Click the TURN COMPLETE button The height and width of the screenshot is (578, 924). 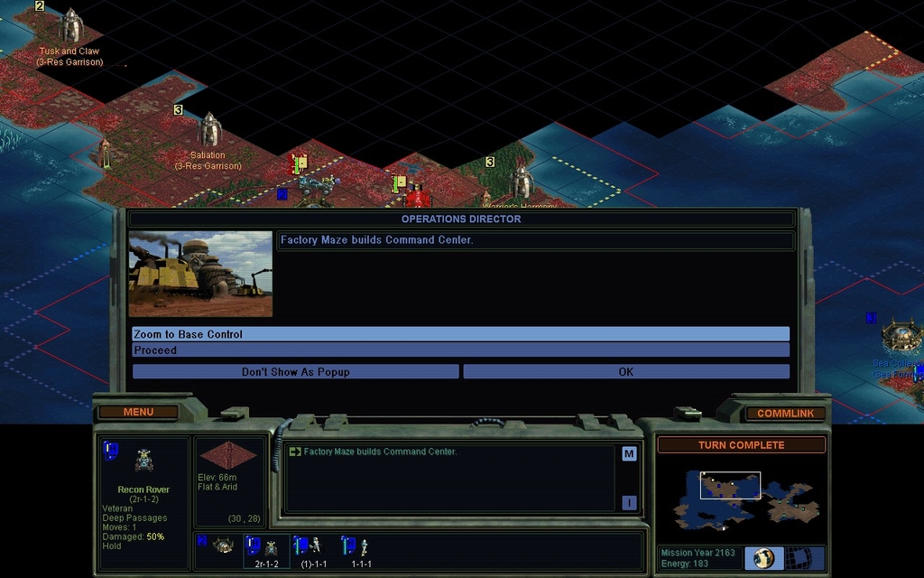pos(741,445)
